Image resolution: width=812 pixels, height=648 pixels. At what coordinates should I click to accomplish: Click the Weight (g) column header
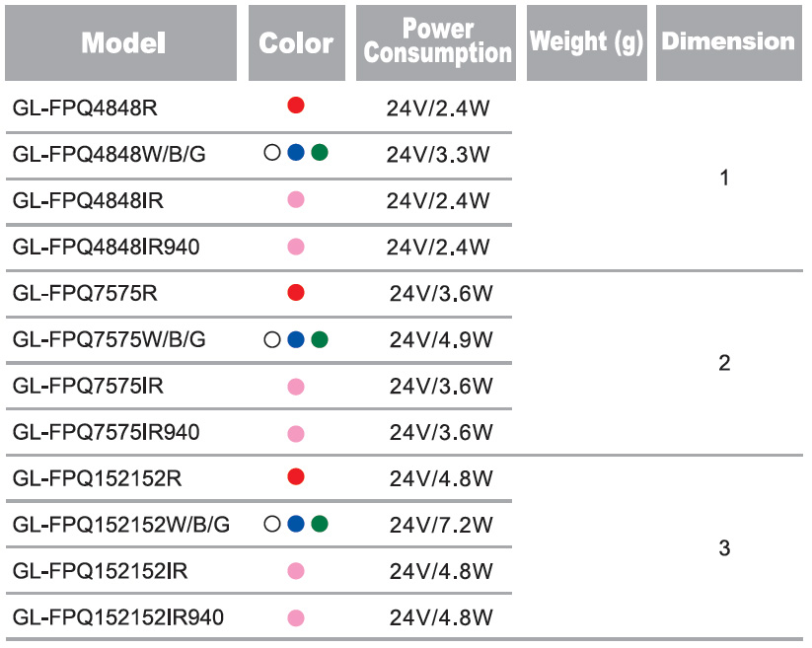pyautogui.click(x=586, y=42)
